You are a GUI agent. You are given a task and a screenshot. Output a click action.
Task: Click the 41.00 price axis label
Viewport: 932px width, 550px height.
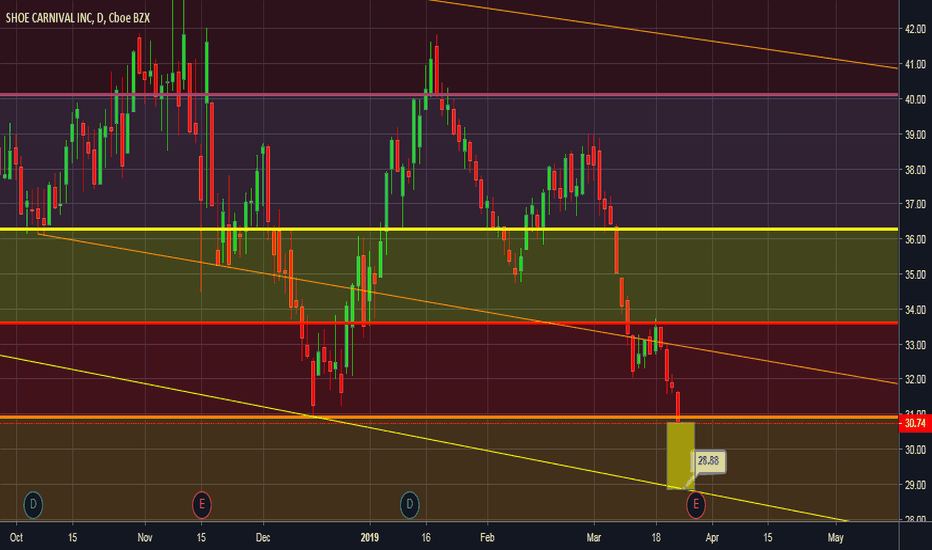915,64
